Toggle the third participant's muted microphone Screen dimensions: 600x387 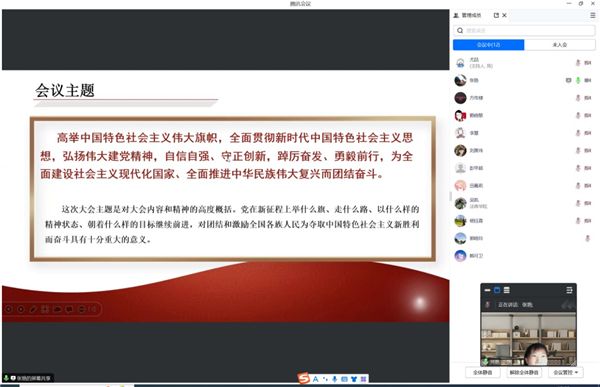pyautogui.click(x=578, y=98)
